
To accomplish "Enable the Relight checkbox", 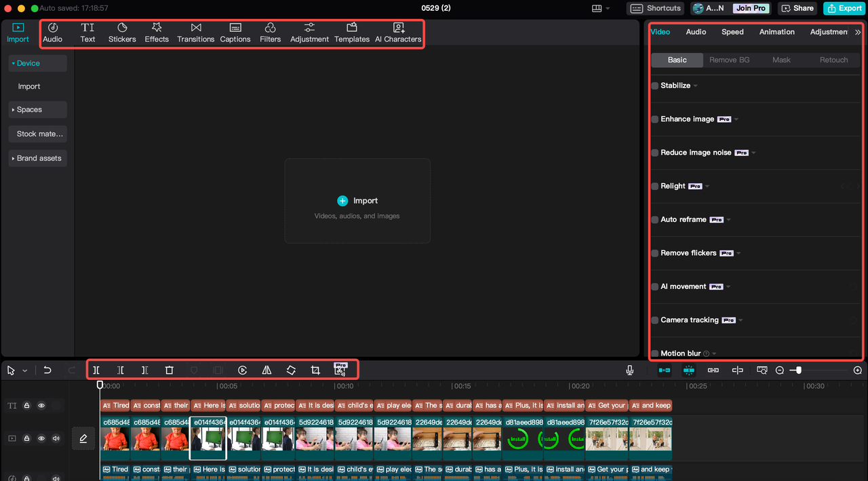I will (x=655, y=187).
